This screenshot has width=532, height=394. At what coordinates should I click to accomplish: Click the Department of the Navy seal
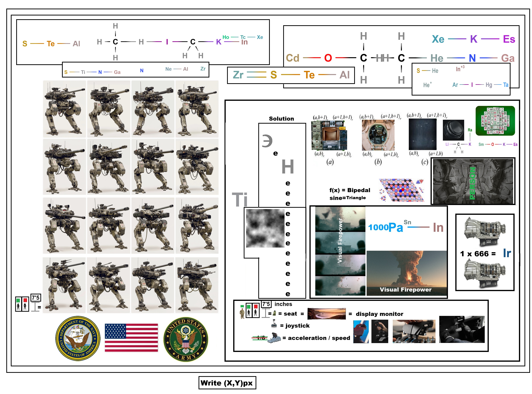78,338
